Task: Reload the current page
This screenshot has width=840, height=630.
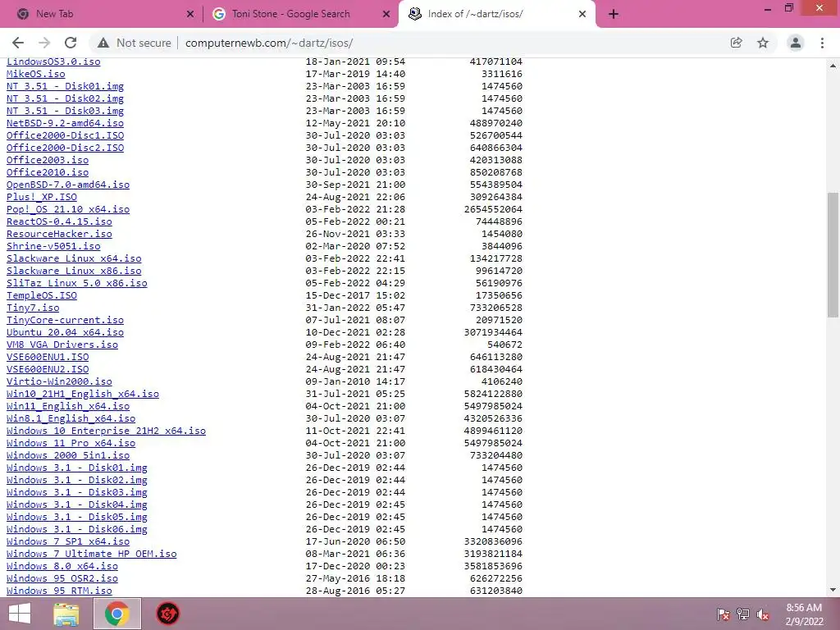Action: pyautogui.click(x=71, y=43)
